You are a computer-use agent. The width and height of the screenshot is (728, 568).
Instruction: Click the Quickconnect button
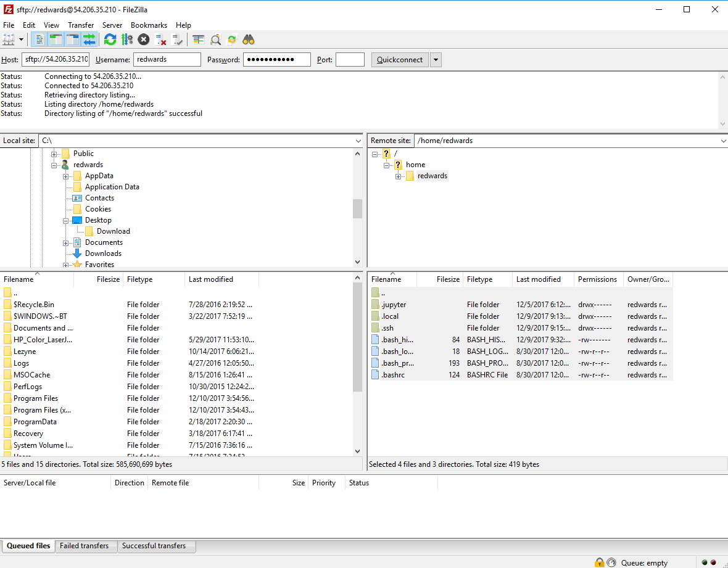[400, 60]
